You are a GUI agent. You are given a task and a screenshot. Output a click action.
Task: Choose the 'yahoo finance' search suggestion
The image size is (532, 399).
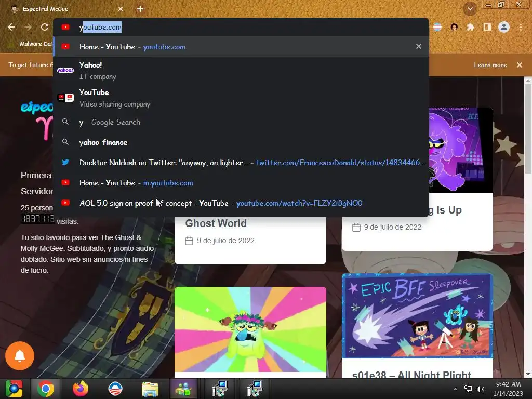coord(241,142)
